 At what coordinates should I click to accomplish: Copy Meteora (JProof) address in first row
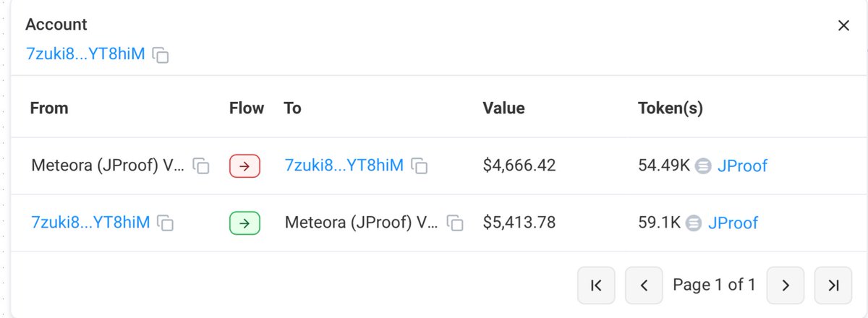[203, 166]
